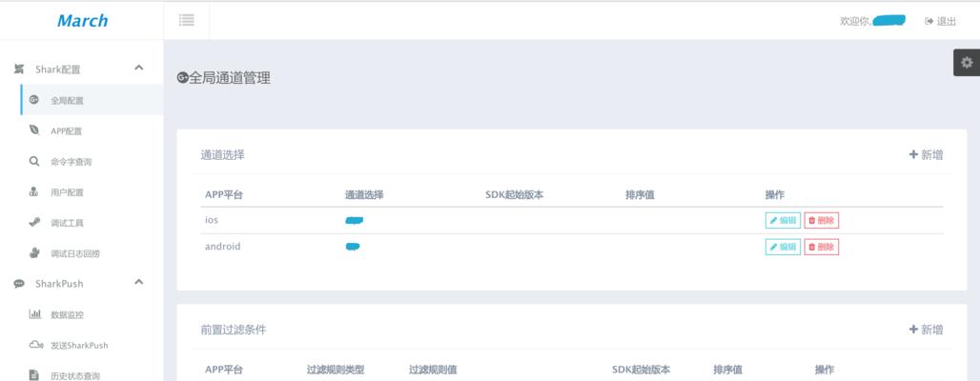Viewport: 980px width, 381px height.
Task: Open the 数据监控 menu item
Action: (67, 314)
